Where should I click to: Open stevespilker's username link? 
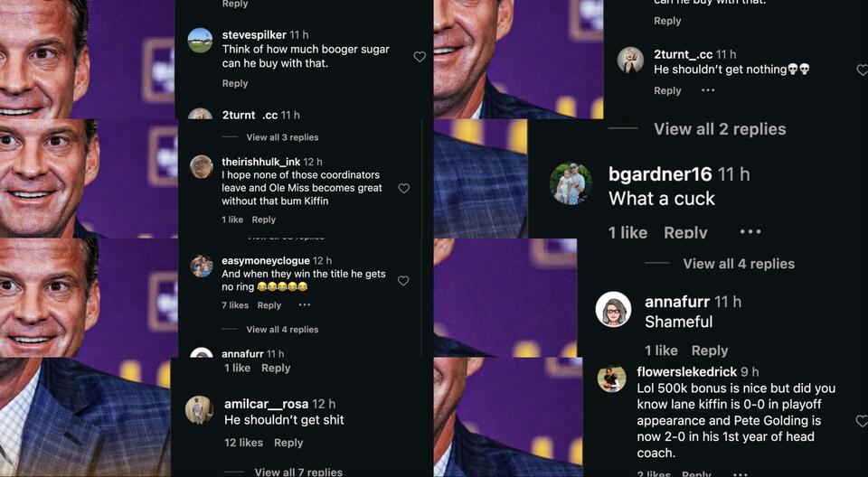[x=254, y=35]
